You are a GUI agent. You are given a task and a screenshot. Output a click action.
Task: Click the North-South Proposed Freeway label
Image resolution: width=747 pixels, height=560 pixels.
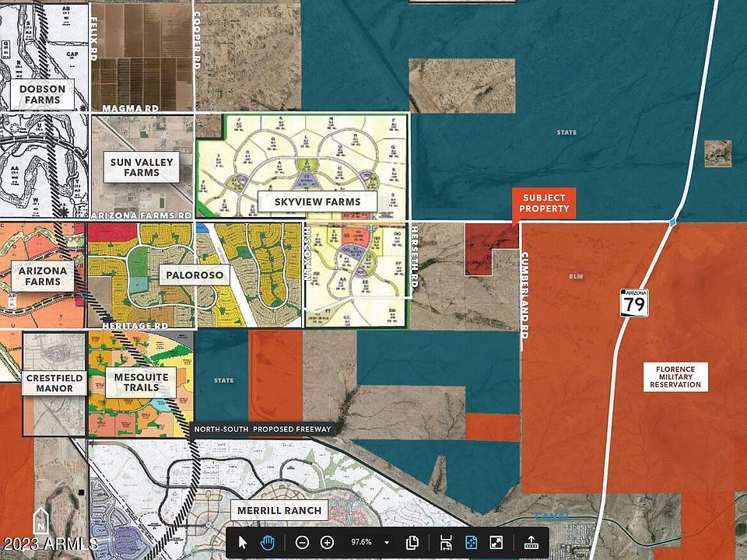pos(262,429)
